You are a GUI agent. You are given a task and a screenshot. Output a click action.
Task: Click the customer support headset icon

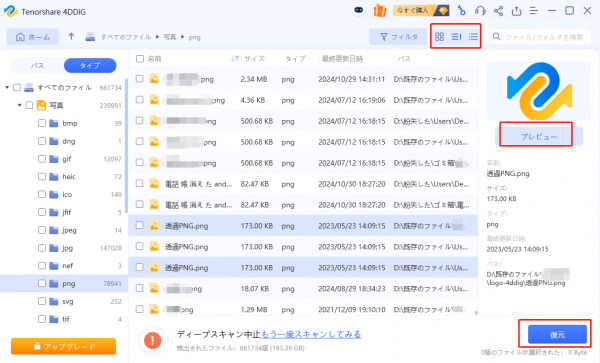pyautogui.click(x=480, y=11)
